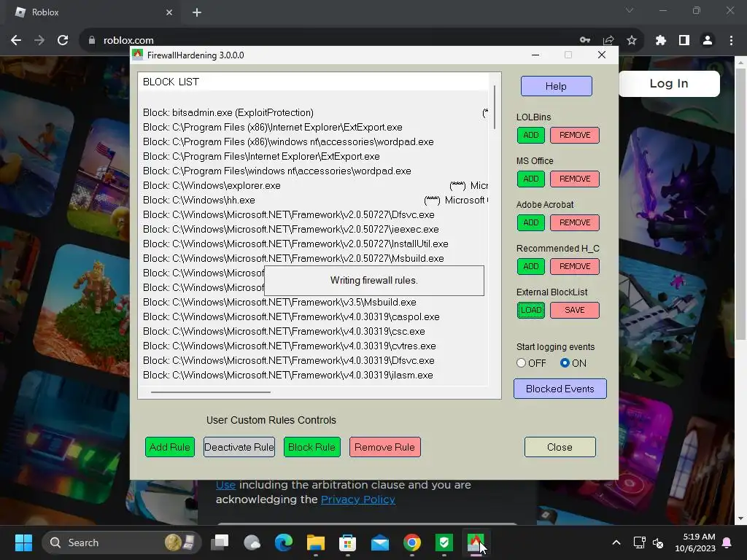Select the Roblox browser tab
This screenshot has width=747, height=560.
(x=93, y=12)
